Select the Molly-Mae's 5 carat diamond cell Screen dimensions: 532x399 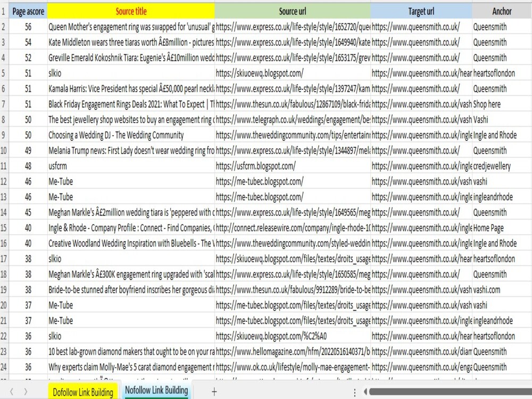[131, 367]
